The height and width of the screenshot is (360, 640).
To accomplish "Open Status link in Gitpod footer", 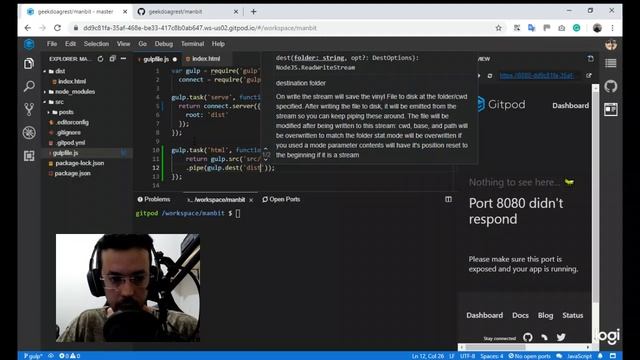I will pyautogui.click(x=573, y=315).
